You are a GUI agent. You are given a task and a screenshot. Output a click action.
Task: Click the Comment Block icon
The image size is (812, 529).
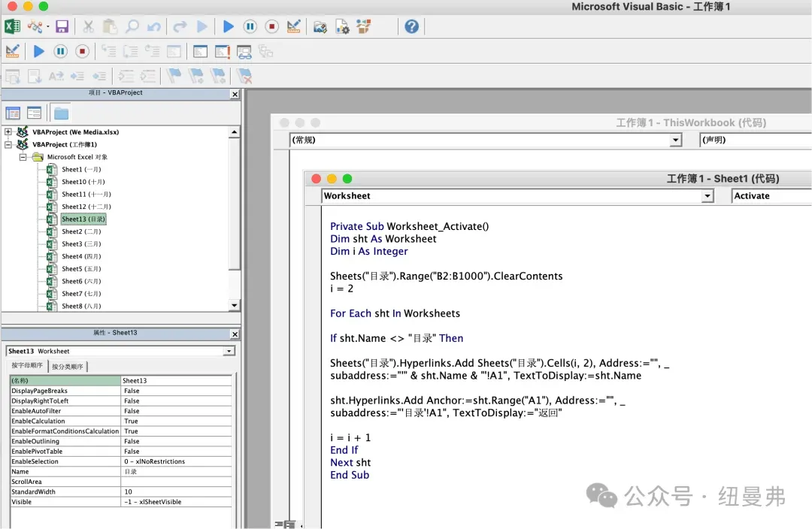pos(126,76)
